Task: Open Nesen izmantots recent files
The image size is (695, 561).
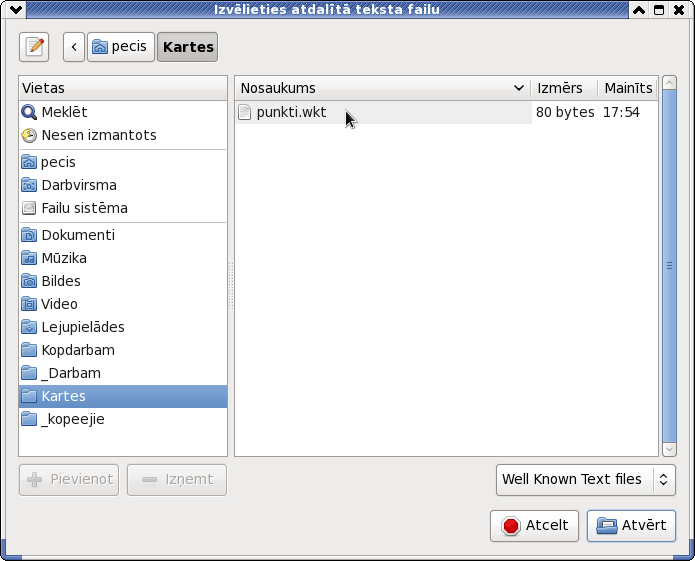Action: pyautogui.click(x=123, y=135)
